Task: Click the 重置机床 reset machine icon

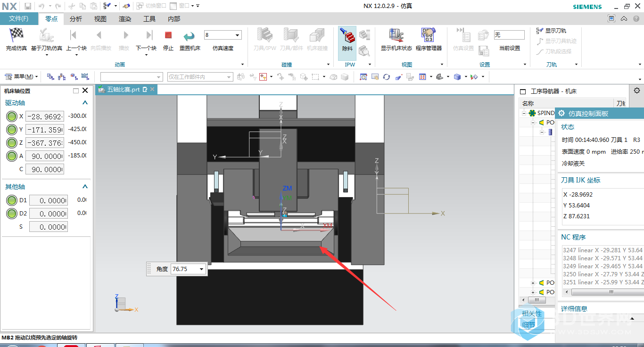Action: coord(190,35)
